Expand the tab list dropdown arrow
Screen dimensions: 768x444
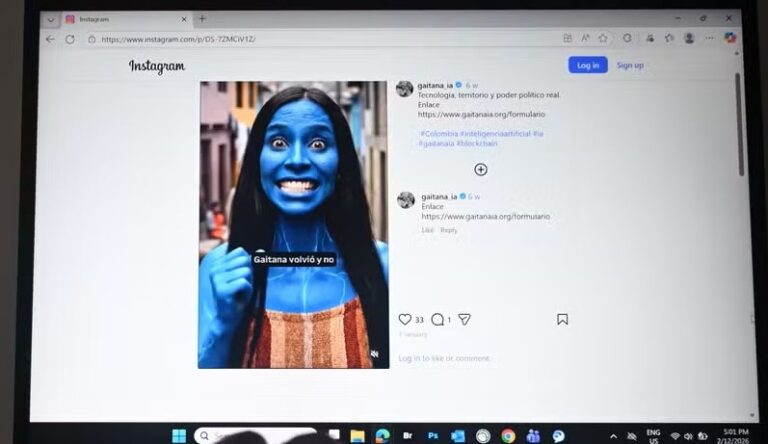[51, 19]
